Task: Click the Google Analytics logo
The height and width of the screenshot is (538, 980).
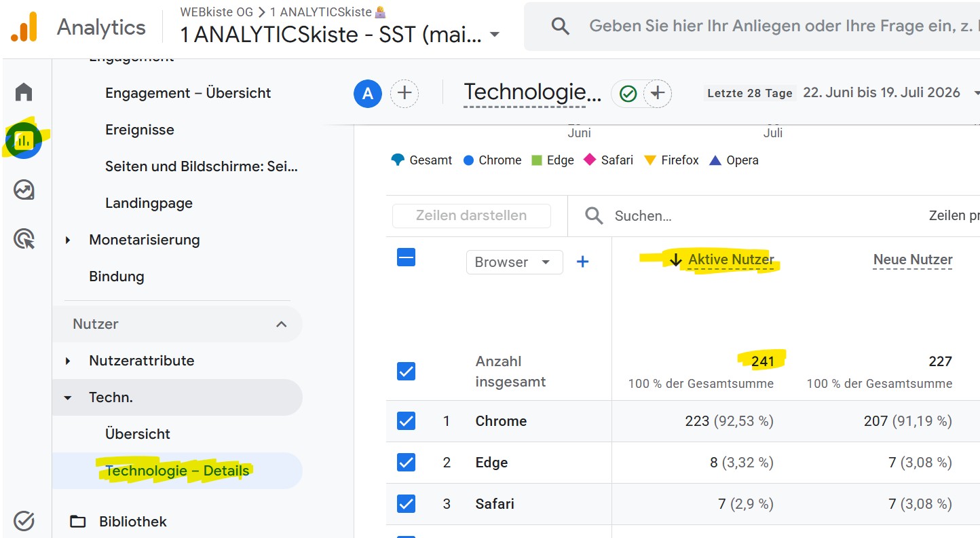Action: click(x=24, y=27)
